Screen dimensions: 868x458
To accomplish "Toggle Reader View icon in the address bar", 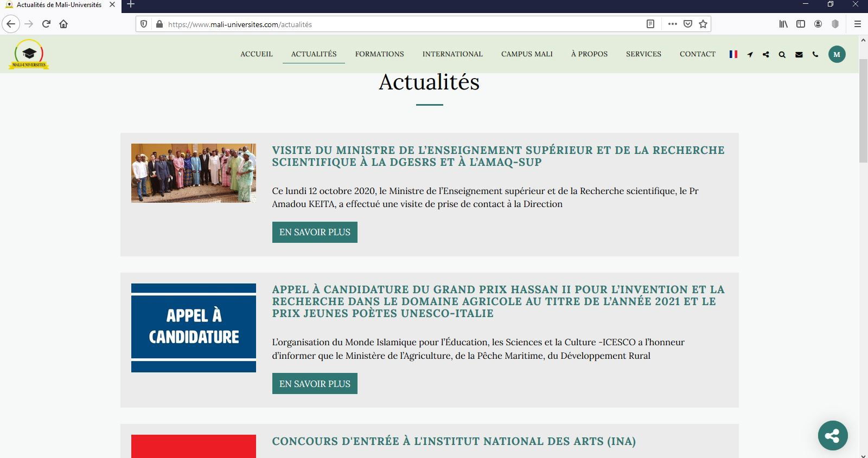I will [x=650, y=24].
